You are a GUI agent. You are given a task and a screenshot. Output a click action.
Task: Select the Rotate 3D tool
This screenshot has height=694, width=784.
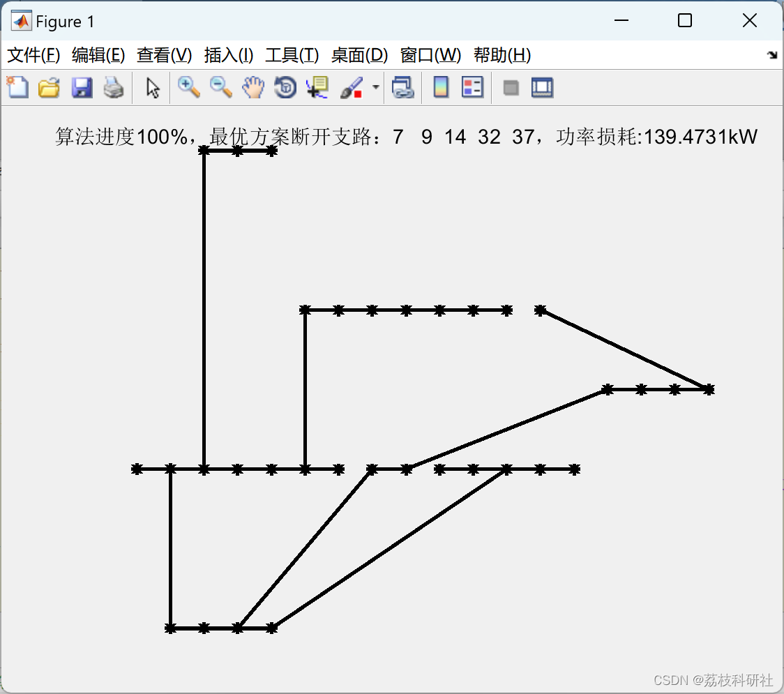[x=285, y=87]
